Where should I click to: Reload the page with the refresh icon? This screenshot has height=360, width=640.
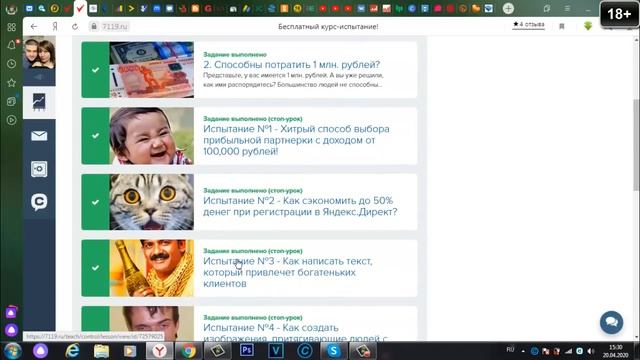(x=75, y=27)
